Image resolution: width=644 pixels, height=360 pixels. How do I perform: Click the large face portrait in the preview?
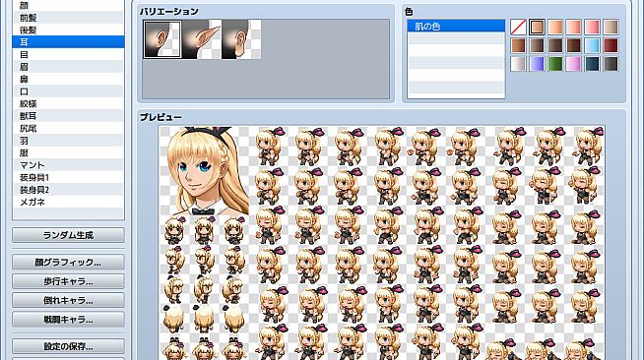[x=204, y=170]
